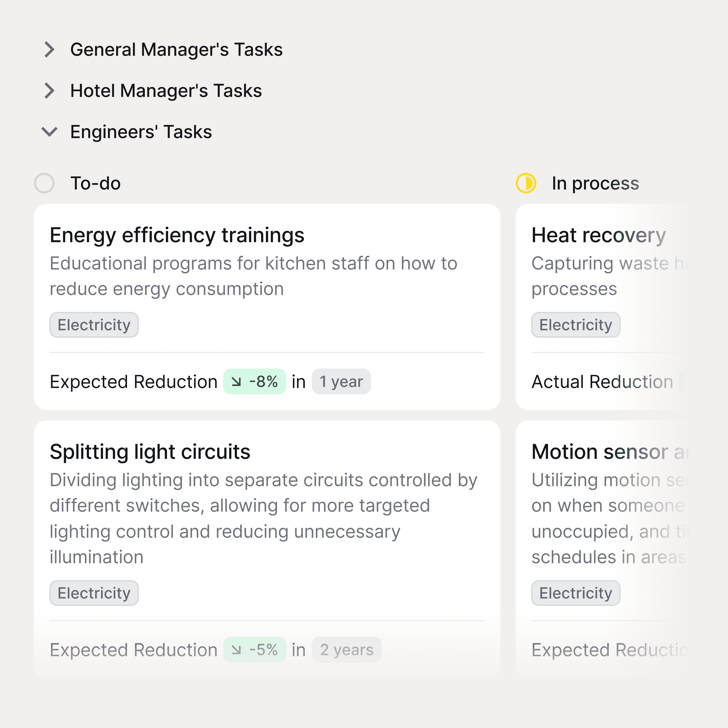Click the Hotel Manager's Tasks label
728x728 pixels.
click(x=166, y=90)
